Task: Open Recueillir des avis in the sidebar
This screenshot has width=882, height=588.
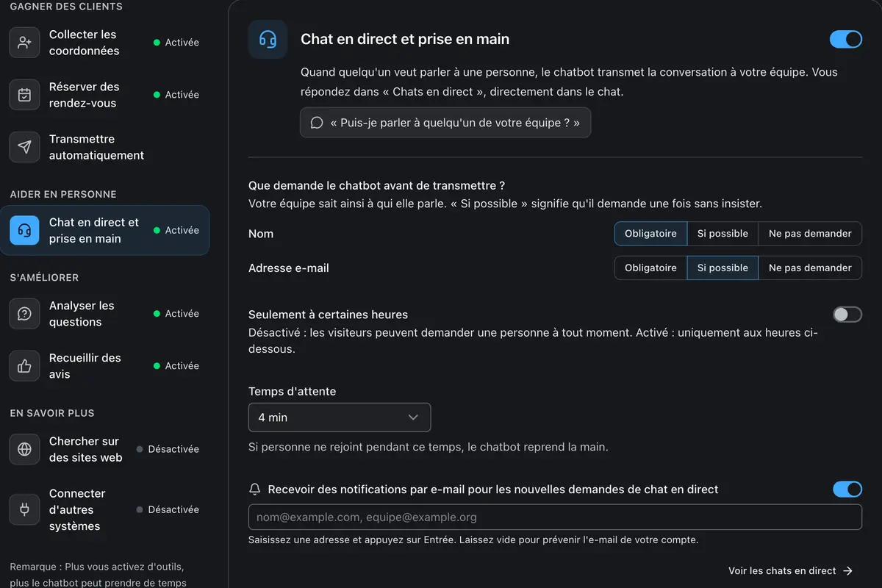Action: (x=104, y=366)
